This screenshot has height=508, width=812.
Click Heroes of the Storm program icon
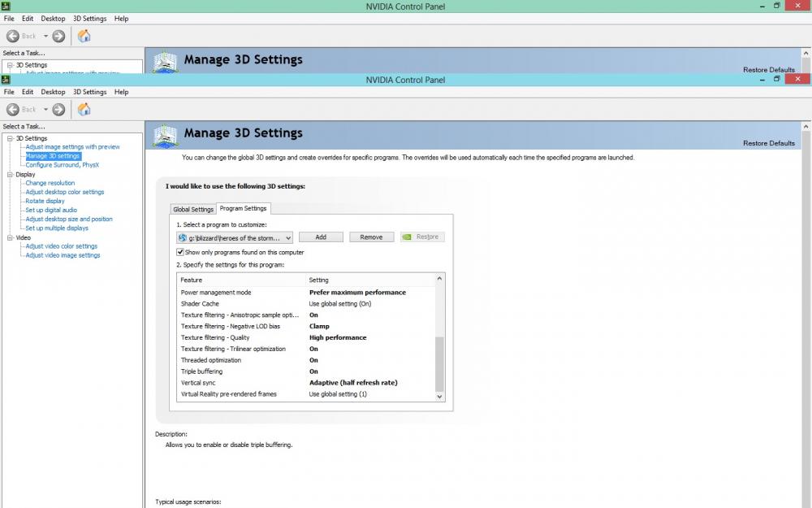coord(182,238)
